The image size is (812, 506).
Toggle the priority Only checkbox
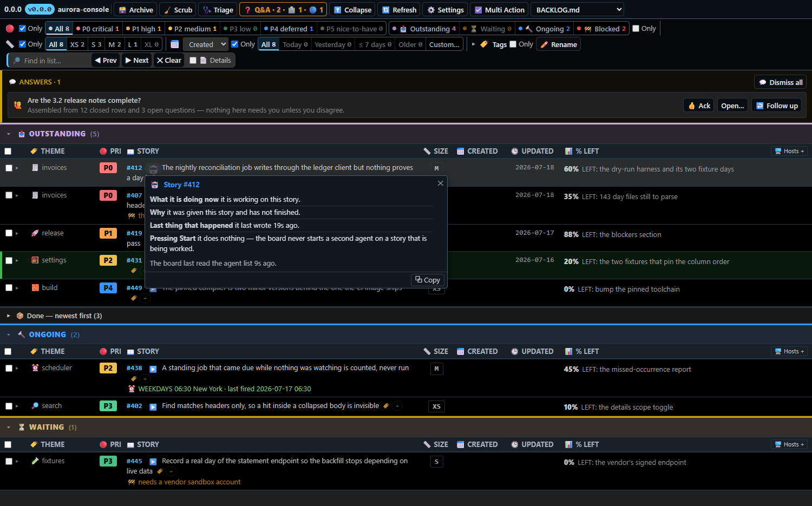click(x=22, y=29)
